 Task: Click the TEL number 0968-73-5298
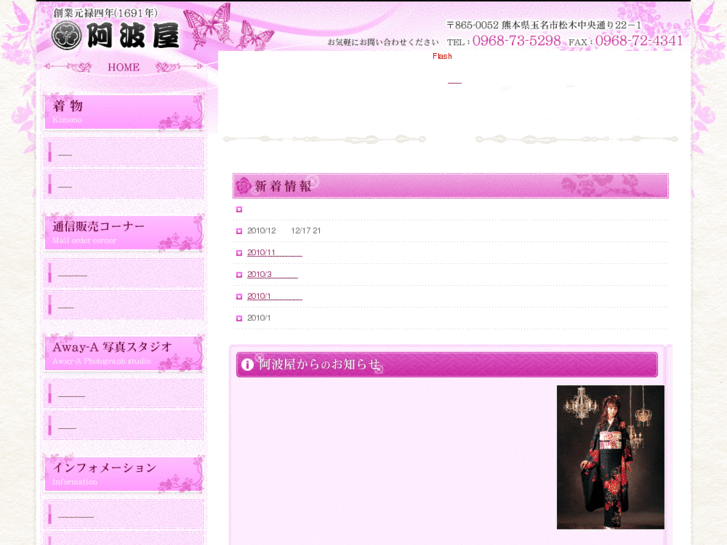(x=517, y=41)
